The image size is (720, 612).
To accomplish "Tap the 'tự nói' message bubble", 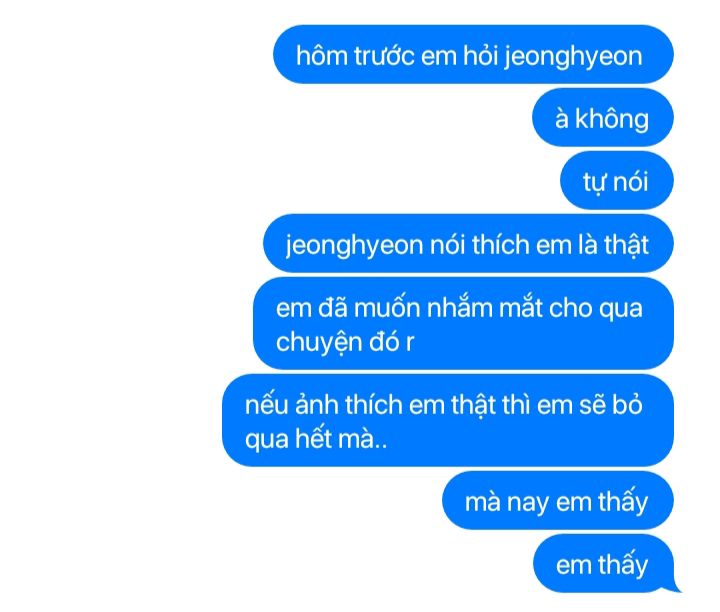I will pos(617,180).
